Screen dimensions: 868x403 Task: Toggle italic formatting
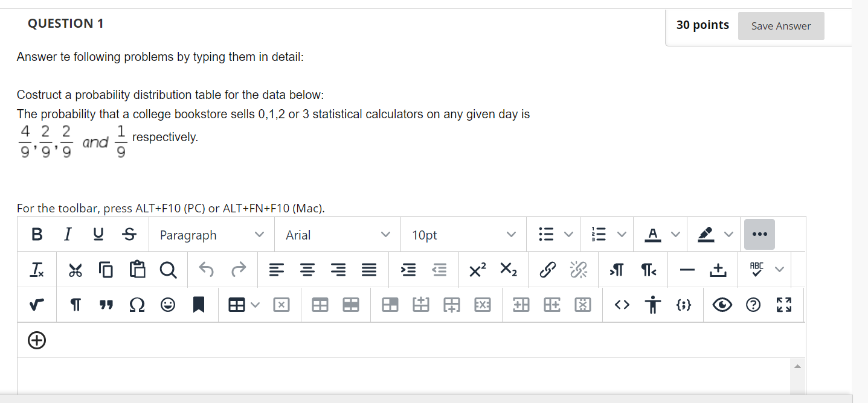pos(69,235)
